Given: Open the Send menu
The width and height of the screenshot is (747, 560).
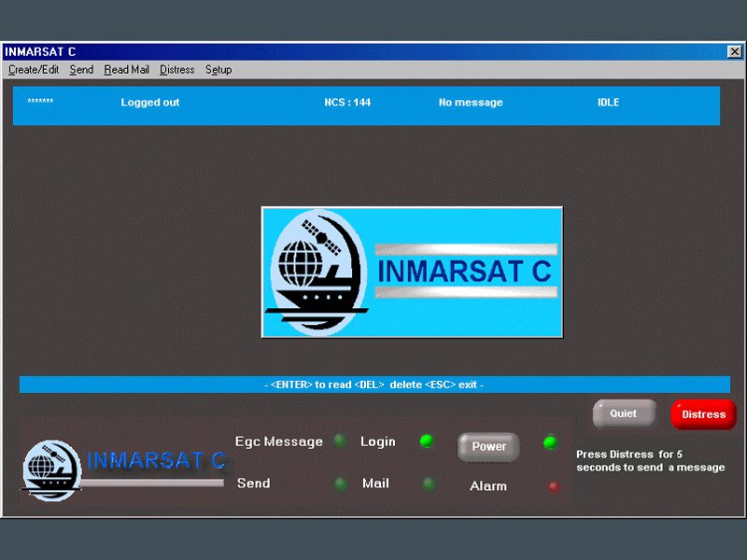Looking at the screenshot, I should point(81,70).
